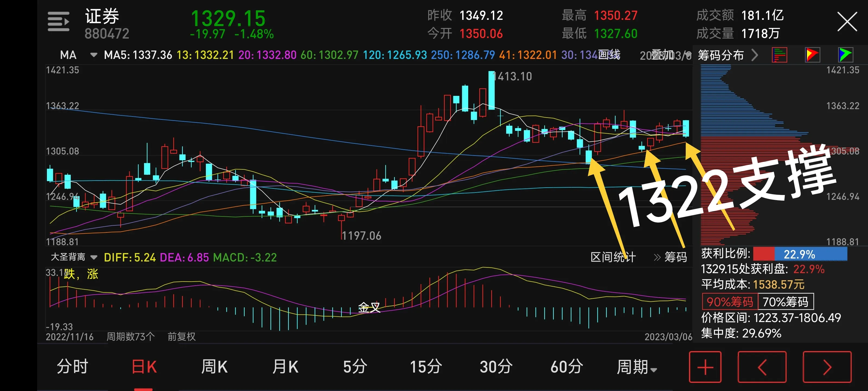Viewport: 868px width, 391px height.
Task: Click the 1197.06 low price marker
Action: pos(362,236)
